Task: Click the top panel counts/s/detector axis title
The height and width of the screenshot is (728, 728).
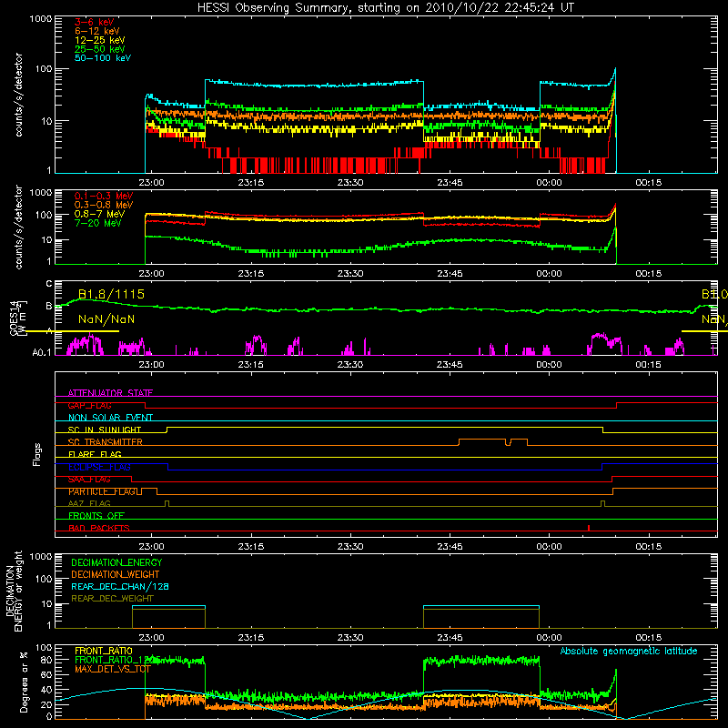Action: (18, 95)
